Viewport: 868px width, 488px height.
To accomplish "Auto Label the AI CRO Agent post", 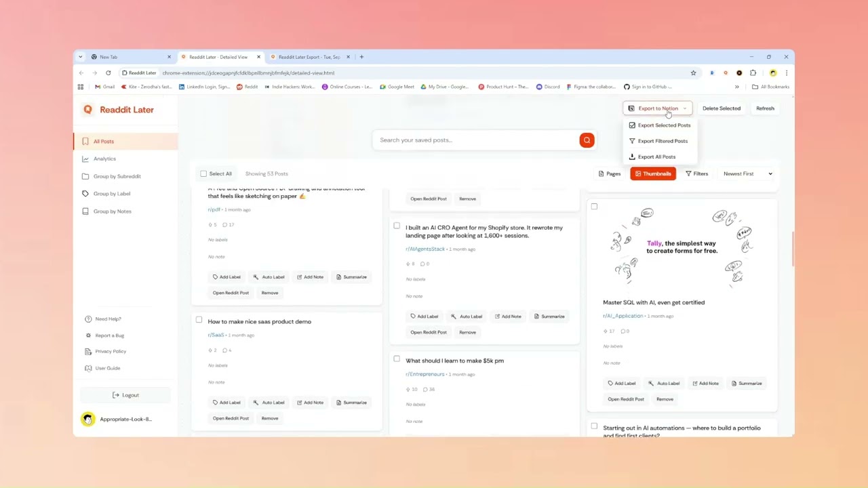I will pos(467,317).
